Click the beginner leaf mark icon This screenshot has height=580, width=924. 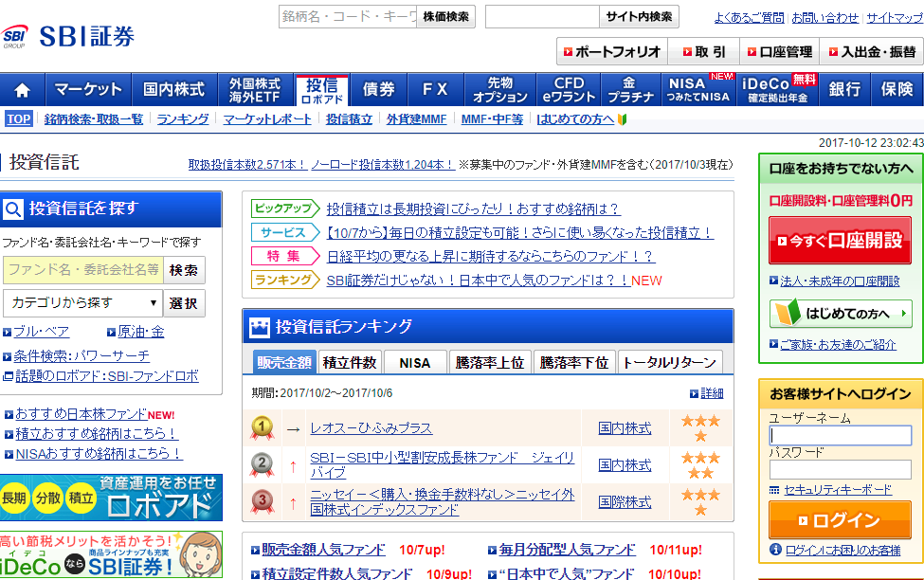623,119
